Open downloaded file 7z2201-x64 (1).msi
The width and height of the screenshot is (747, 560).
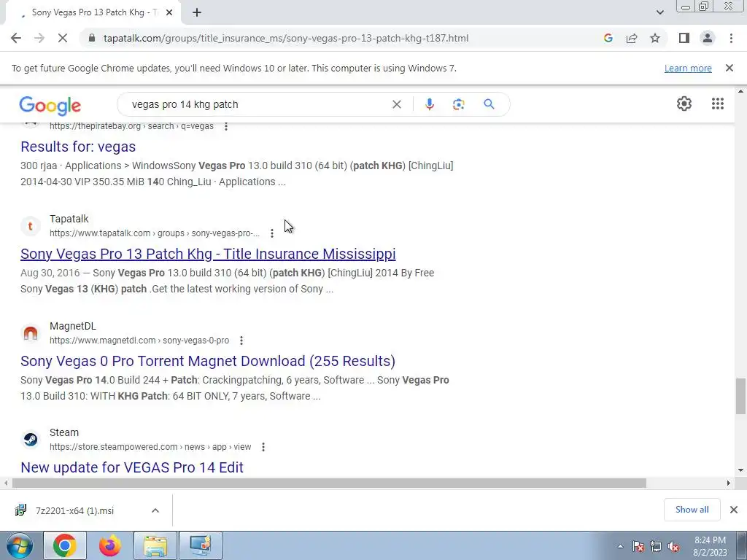tap(74, 510)
